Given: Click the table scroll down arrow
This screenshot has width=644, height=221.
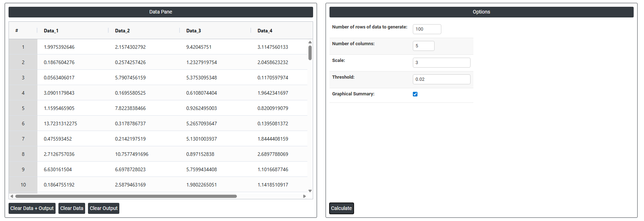Looking at the screenshot, I should [310, 191].
